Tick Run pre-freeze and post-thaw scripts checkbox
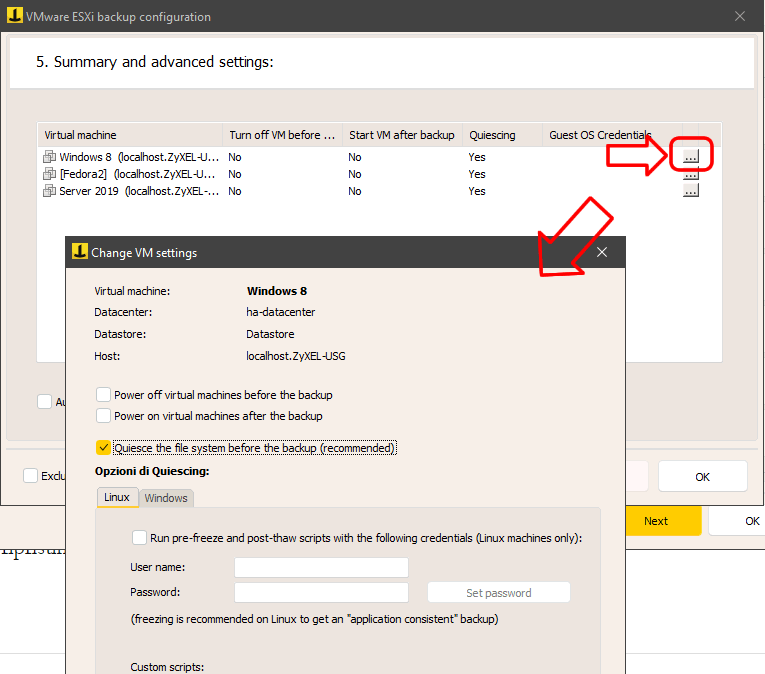This screenshot has width=765, height=674. tap(140, 537)
